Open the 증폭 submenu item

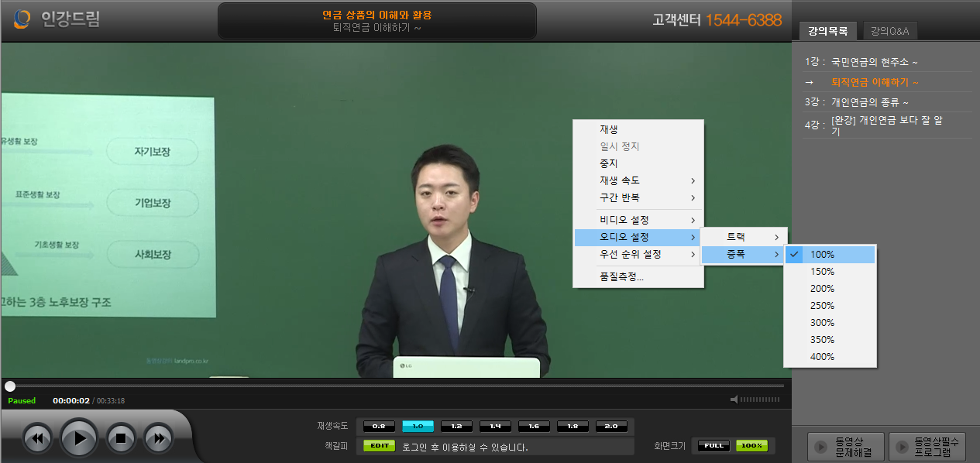point(744,254)
